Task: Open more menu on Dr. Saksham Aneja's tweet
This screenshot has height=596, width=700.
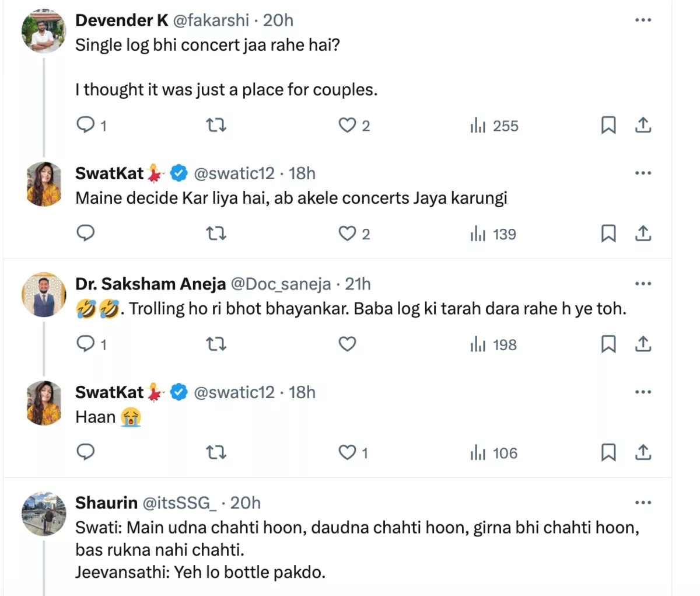Action: pyautogui.click(x=643, y=284)
